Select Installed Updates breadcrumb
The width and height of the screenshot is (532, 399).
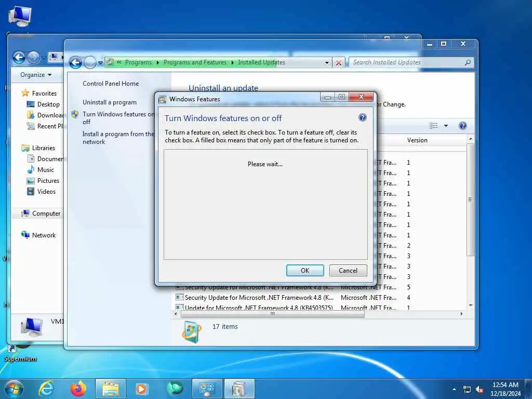click(262, 62)
